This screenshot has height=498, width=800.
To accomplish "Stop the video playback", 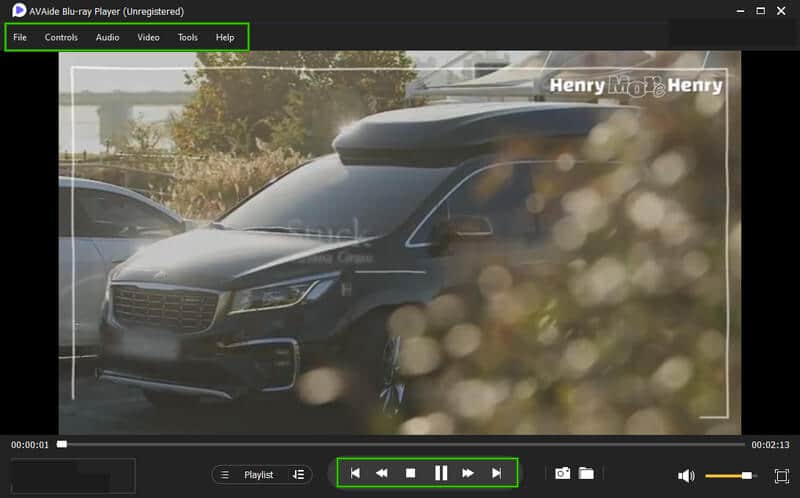I will [x=410, y=473].
